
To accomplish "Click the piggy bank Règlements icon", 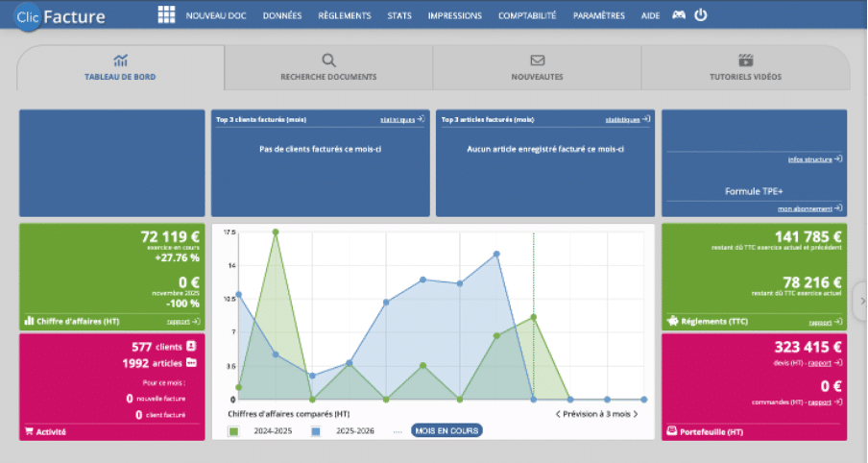I will tap(671, 322).
